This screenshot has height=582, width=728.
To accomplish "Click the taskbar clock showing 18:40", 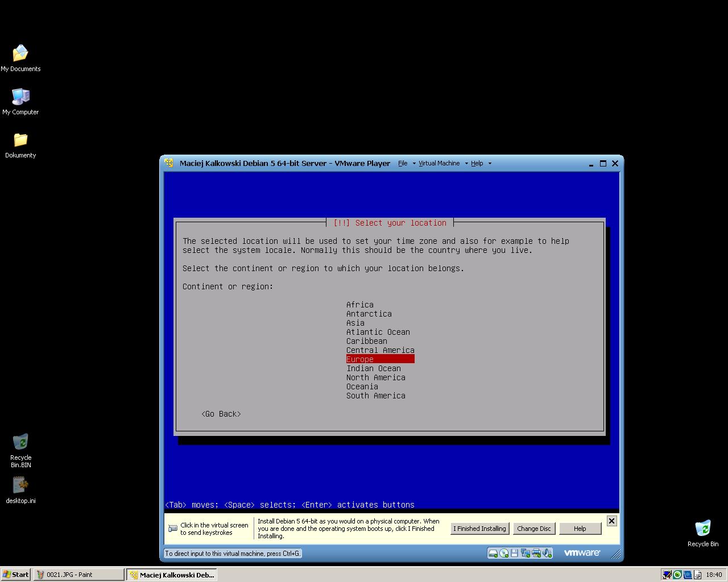I will [714, 575].
